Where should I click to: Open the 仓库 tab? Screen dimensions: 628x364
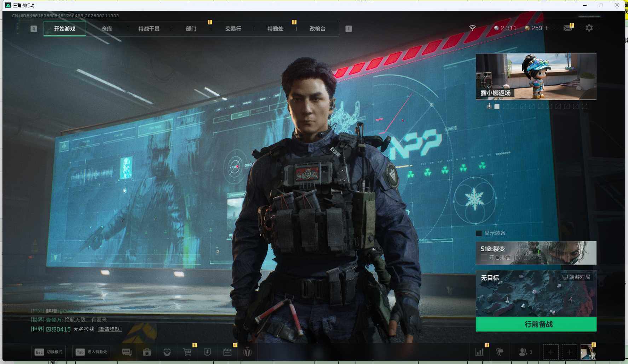(x=107, y=29)
